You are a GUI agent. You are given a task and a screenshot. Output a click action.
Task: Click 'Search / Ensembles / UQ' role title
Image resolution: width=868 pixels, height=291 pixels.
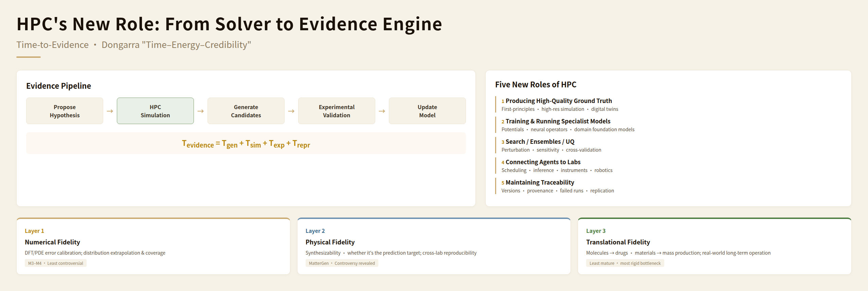coord(540,141)
